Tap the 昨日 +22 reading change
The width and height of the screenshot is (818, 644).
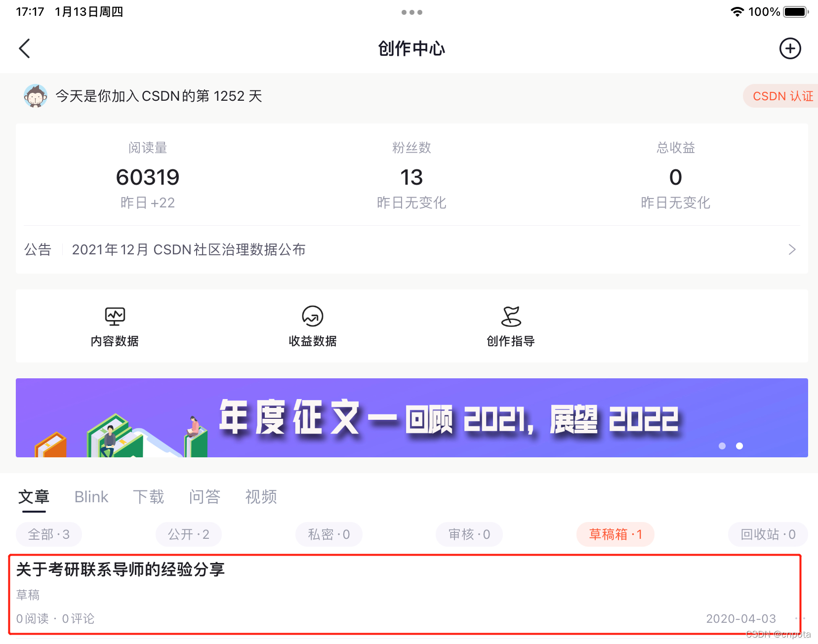[148, 202]
